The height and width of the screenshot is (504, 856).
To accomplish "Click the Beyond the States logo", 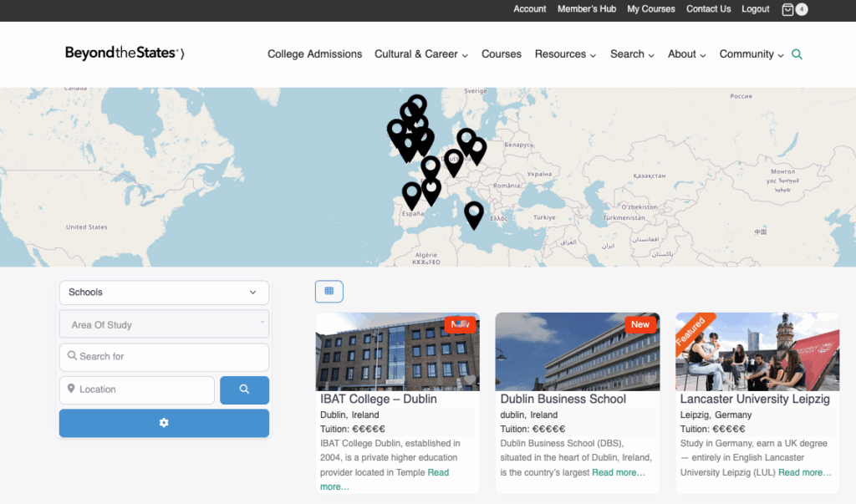I will coord(125,53).
